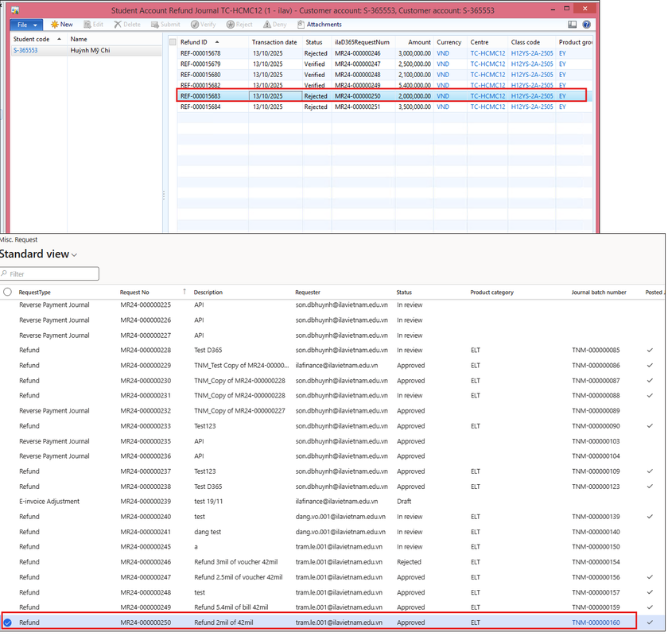This screenshot has width=672, height=636.
Task: Click the RequestType column header
Action: pyautogui.click(x=35, y=293)
